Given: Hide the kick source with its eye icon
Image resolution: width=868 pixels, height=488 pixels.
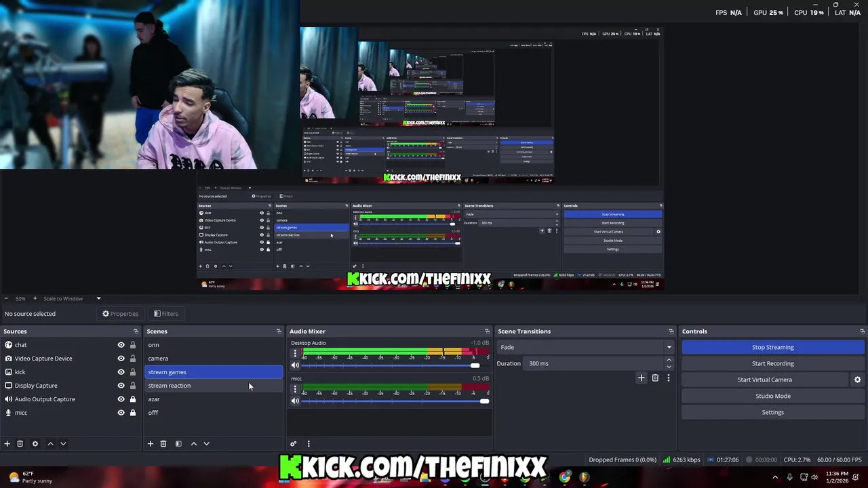Looking at the screenshot, I should point(121,372).
